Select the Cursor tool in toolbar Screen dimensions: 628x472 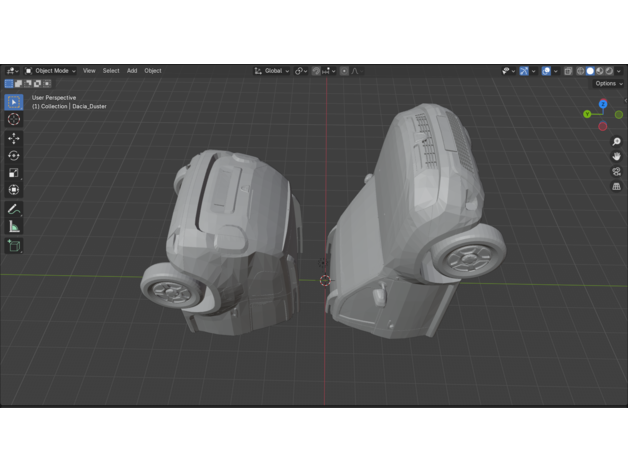click(x=14, y=119)
